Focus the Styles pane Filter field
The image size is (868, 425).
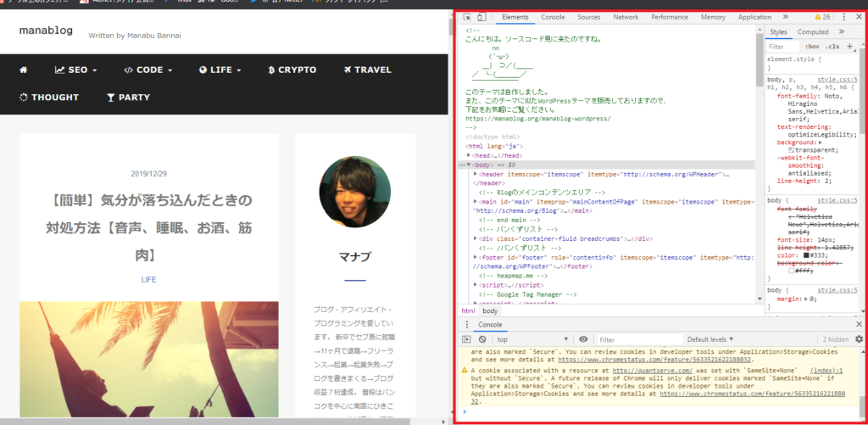point(783,47)
